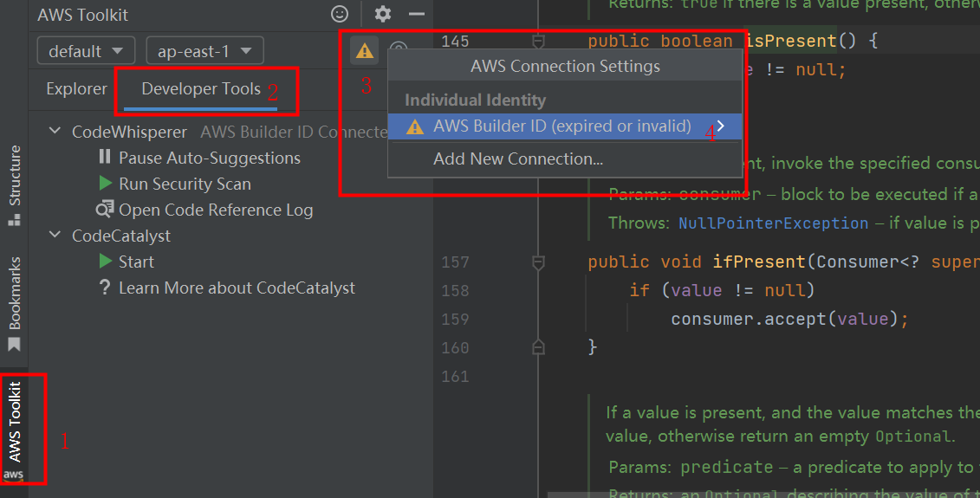
Task: Click Learn More about CodeCatalyst
Action: [237, 288]
